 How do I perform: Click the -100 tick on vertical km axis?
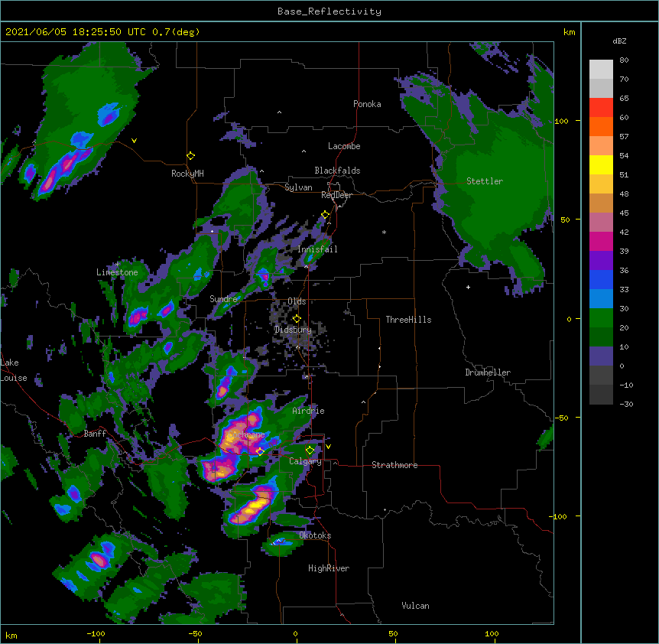[560, 516]
